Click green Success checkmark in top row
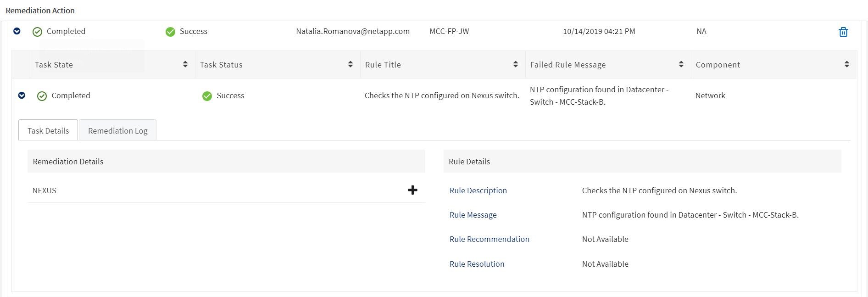Screen dimensions: 868x297 (x=170, y=32)
